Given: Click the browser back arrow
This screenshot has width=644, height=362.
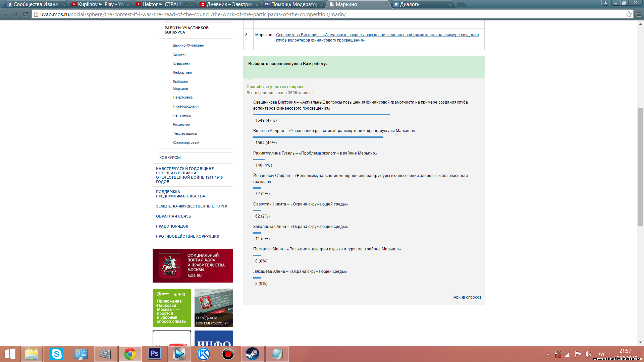Looking at the screenshot, I should (6, 14).
